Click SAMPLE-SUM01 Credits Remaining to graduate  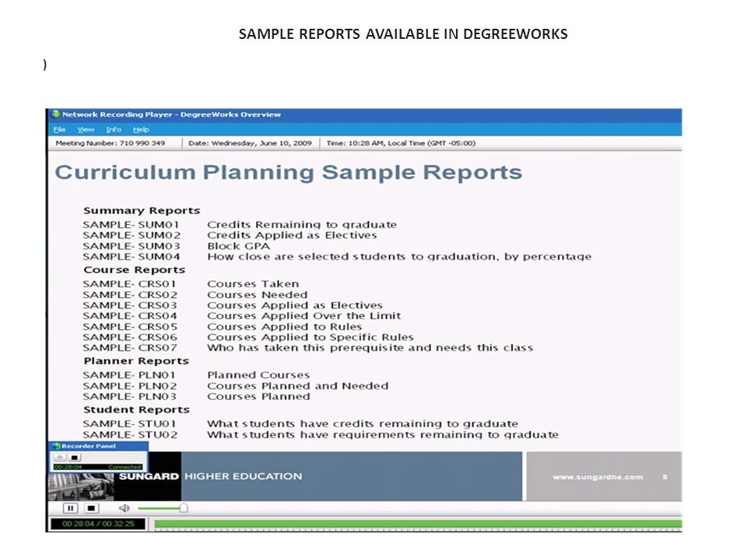(240, 224)
